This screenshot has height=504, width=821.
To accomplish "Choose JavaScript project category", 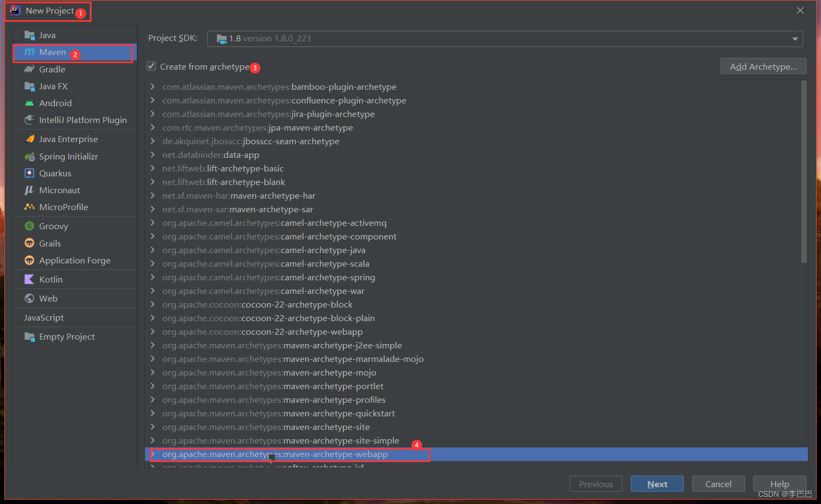I will (x=75, y=317).
